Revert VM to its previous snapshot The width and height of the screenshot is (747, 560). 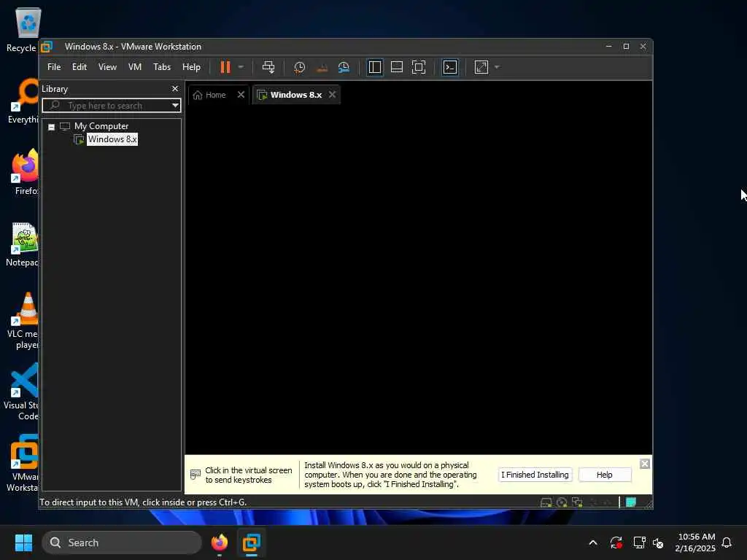322,67
